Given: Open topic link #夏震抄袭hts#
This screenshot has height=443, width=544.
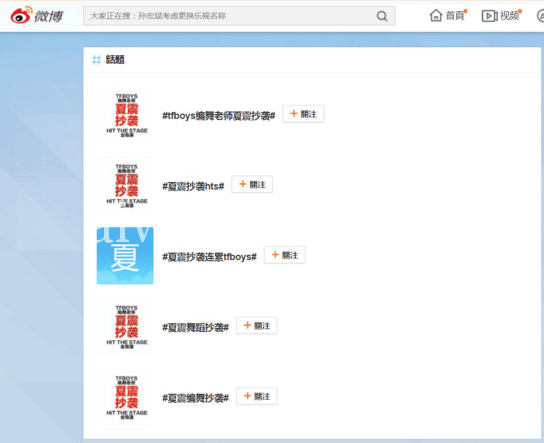Looking at the screenshot, I should click(193, 186).
